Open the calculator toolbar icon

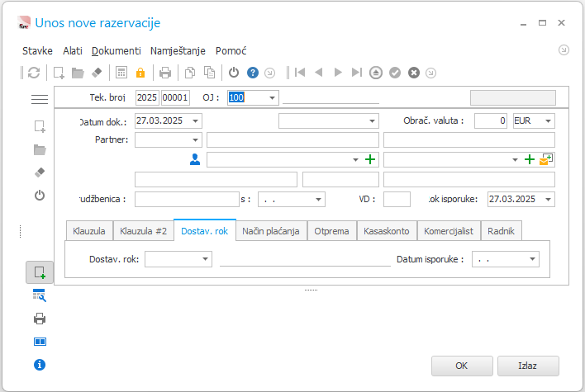coord(121,73)
